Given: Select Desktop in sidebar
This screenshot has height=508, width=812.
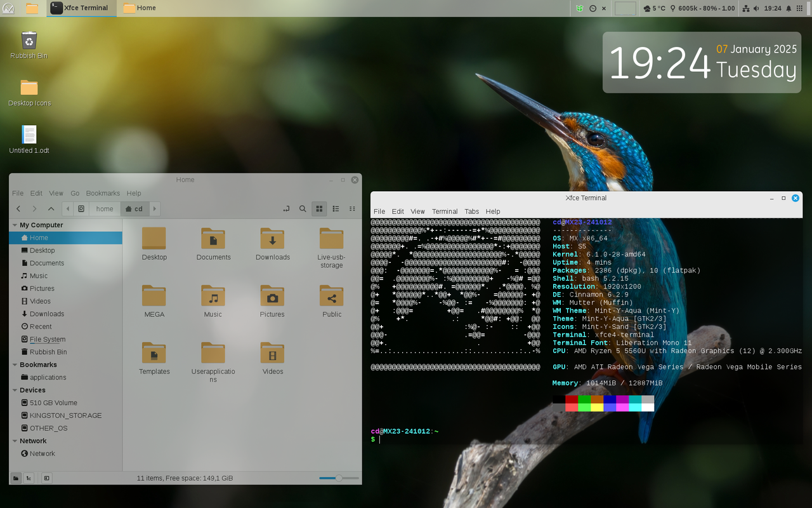Looking at the screenshot, I should tap(65, 250).
